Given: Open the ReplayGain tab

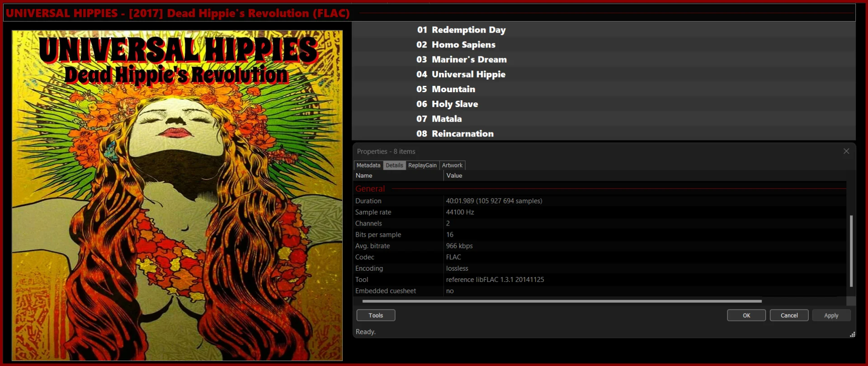Looking at the screenshot, I should 422,165.
